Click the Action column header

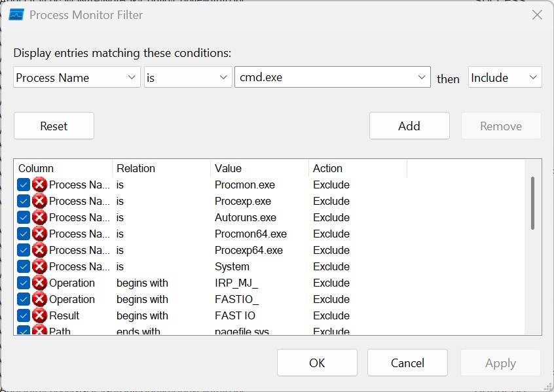(x=358, y=168)
